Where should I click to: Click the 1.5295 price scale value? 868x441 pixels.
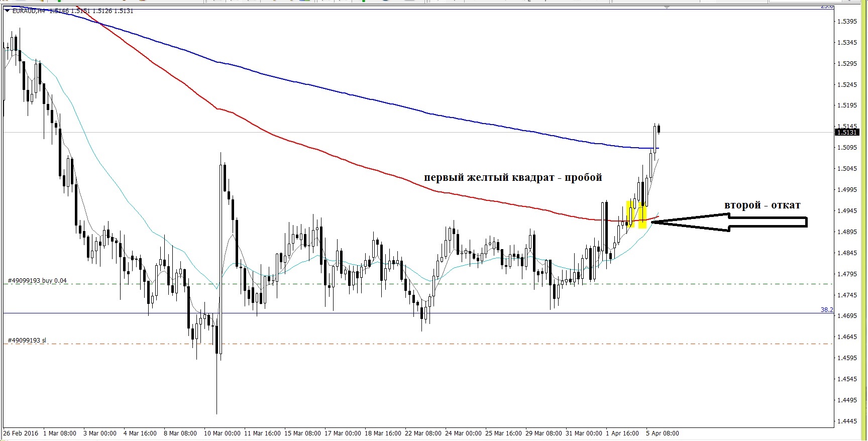tap(847, 64)
